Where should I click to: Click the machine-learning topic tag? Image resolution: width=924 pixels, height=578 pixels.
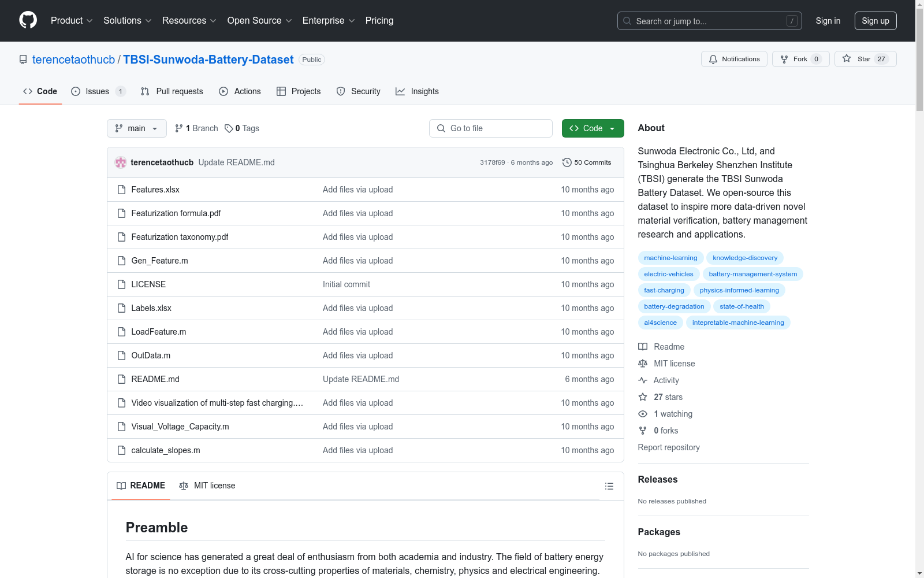670,258
